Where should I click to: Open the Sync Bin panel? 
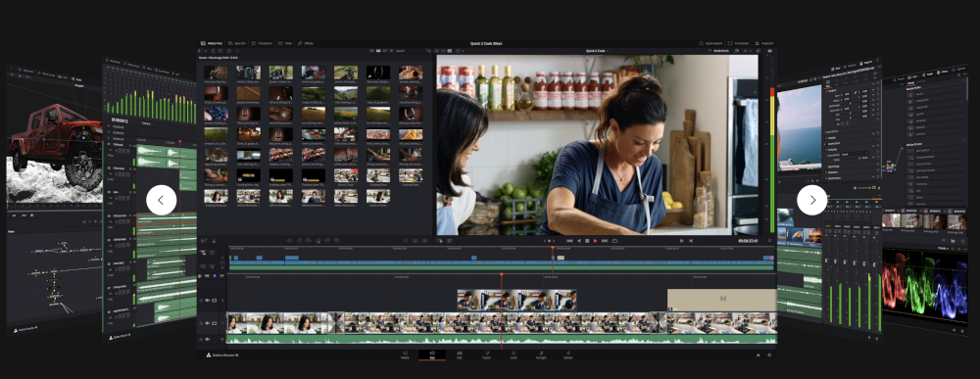click(236, 43)
